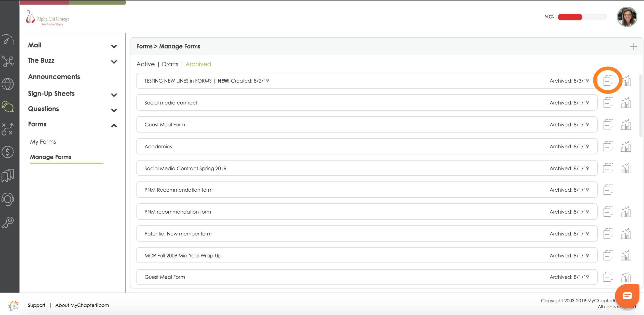This screenshot has width=644, height=315.
Task: Duplicate the Academics form
Action: click(x=608, y=147)
